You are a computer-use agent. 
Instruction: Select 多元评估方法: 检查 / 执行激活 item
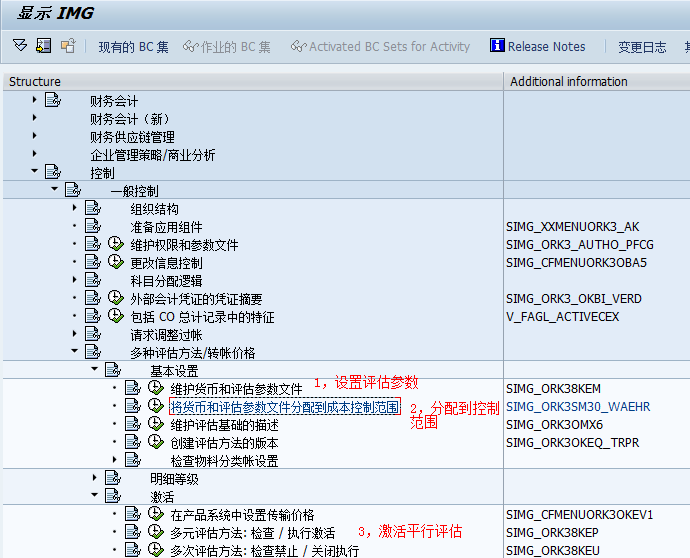[x=253, y=533]
